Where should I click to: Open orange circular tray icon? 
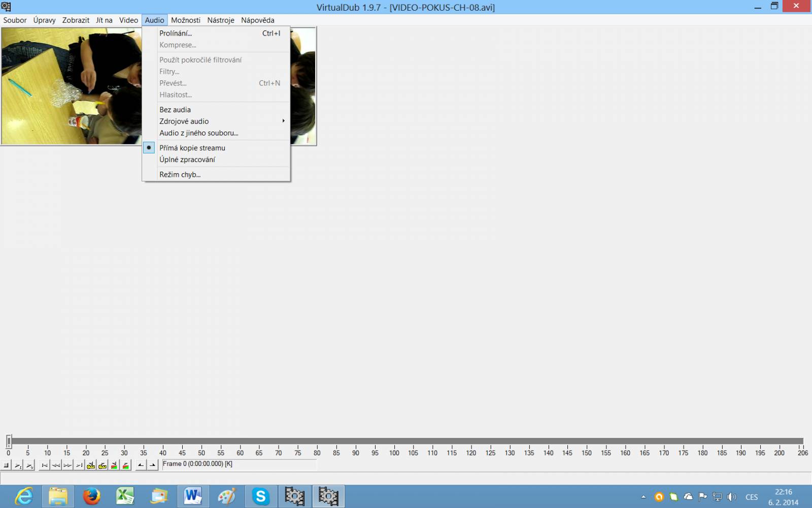click(x=659, y=497)
